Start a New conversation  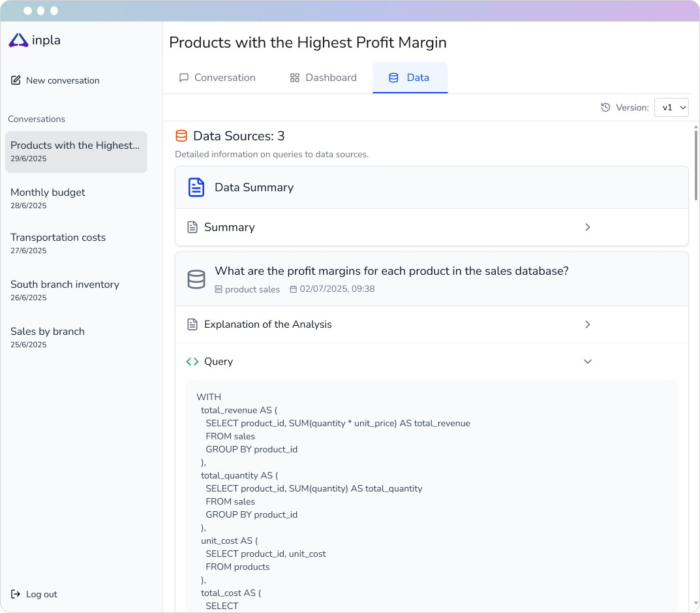point(55,80)
